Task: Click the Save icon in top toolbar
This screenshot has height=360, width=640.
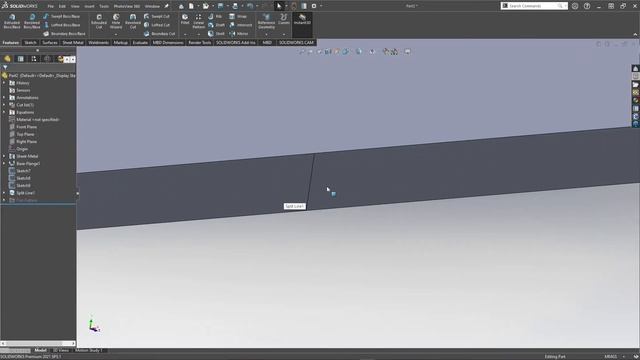Action: [x=220, y=6]
